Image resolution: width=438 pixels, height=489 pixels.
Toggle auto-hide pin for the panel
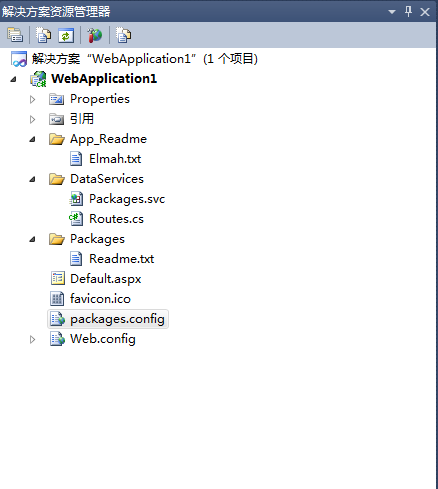(x=408, y=12)
